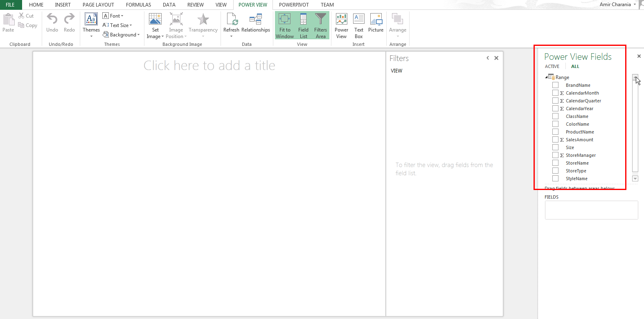Show ALL fields list
Image resolution: width=644 pixels, height=319 pixels.
(x=575, y=66)
